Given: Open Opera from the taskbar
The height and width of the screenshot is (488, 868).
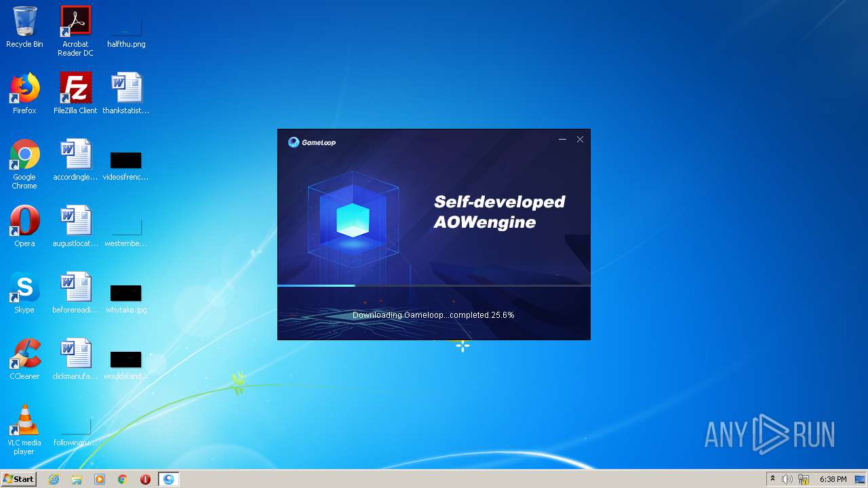Looking at the screenshot, I should [145, 479].
